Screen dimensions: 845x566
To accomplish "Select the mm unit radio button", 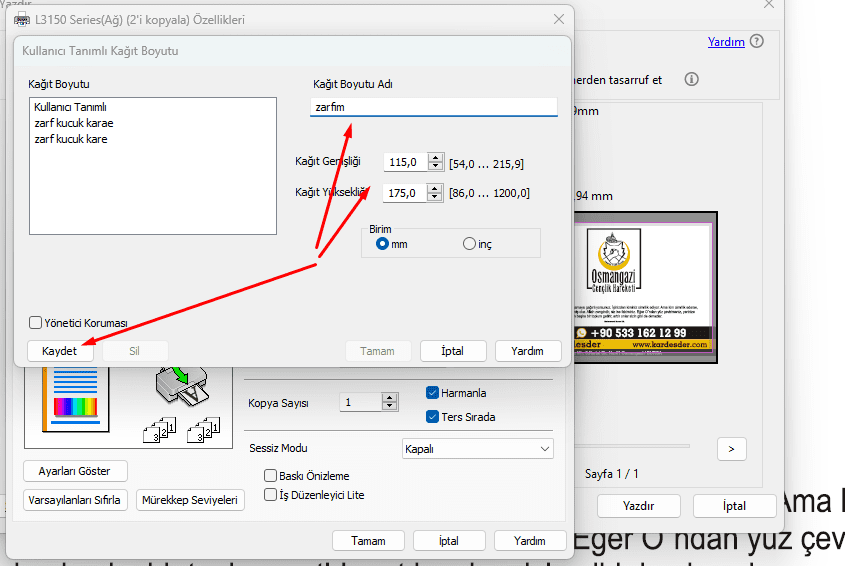I will click(x=382, y=244).
